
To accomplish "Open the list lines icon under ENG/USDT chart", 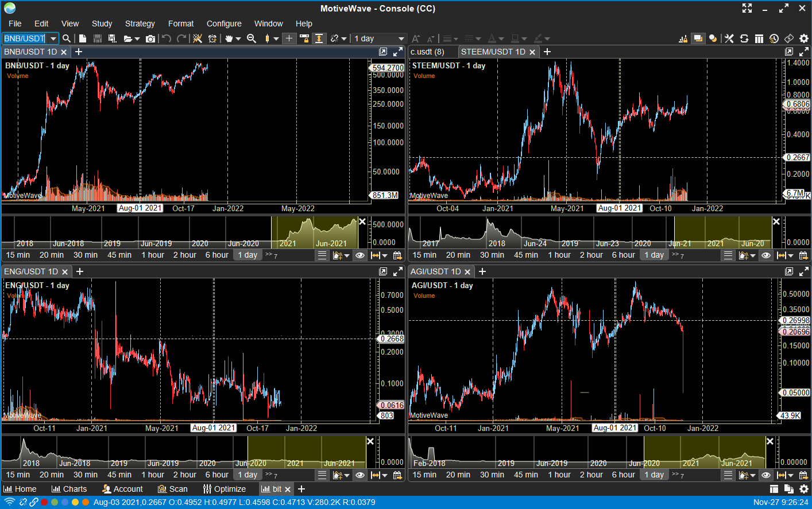I will 322,475.
